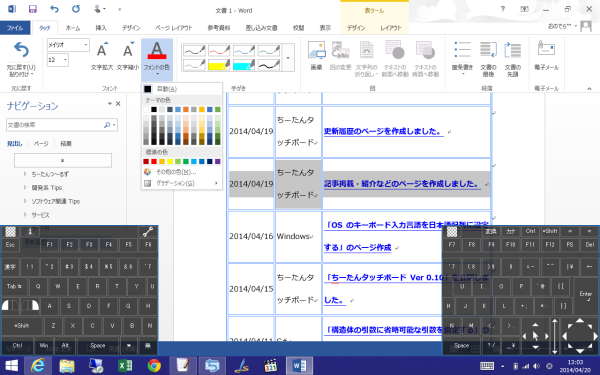Toggle 変換 key on right keyboard

point(491,232)
